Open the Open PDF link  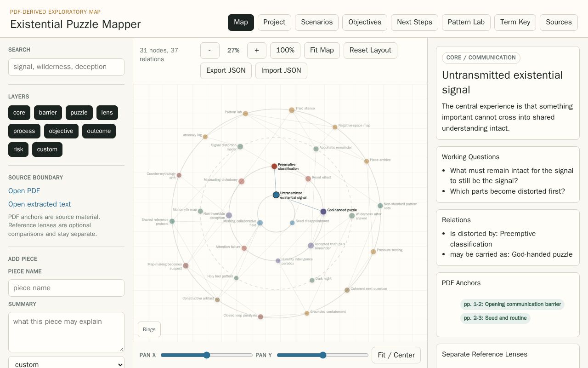coord(24,191)
